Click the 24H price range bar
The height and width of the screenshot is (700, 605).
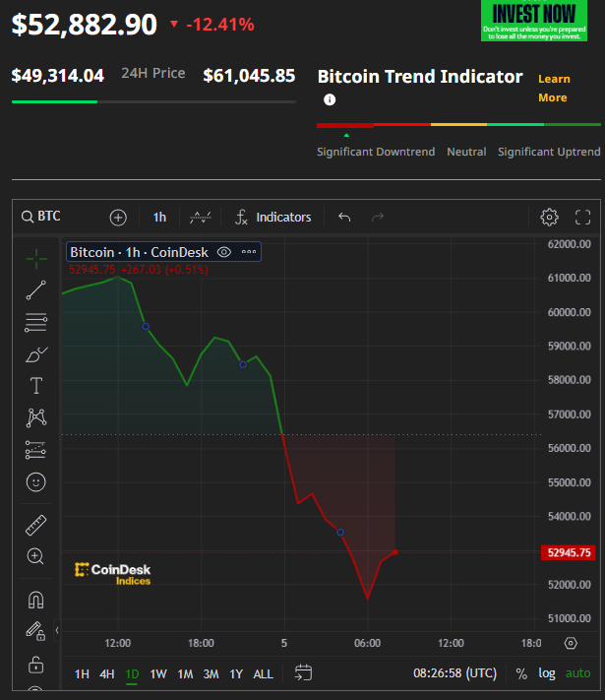point(153,100)
